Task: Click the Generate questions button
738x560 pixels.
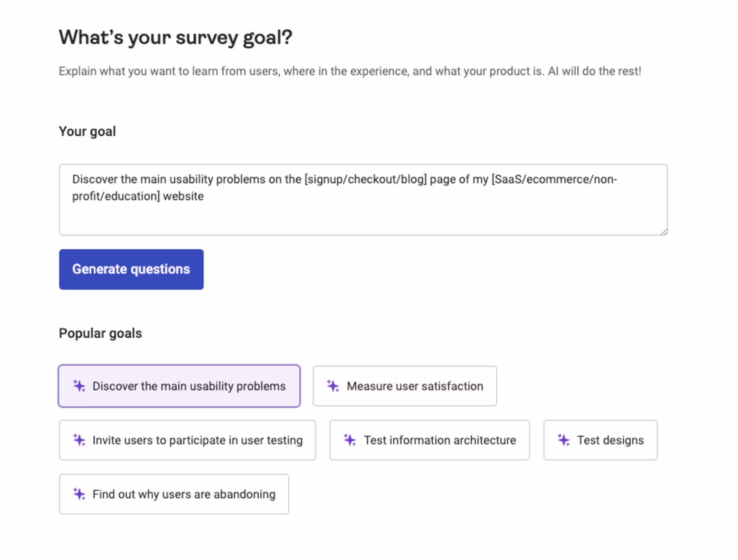Action: (x=131, y=269)
